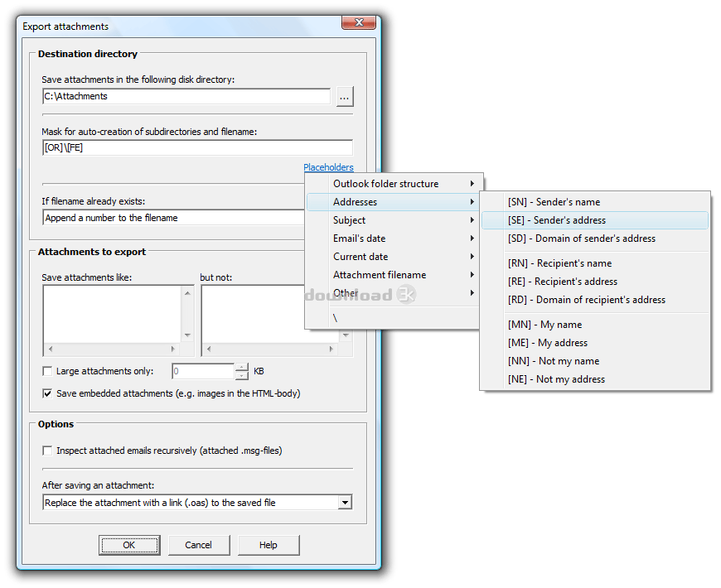This screenshot has height=588, width=721.
Task: Click left arrow of 'but not' horizontal scrollbar
Action: click(x=209, y=349)
